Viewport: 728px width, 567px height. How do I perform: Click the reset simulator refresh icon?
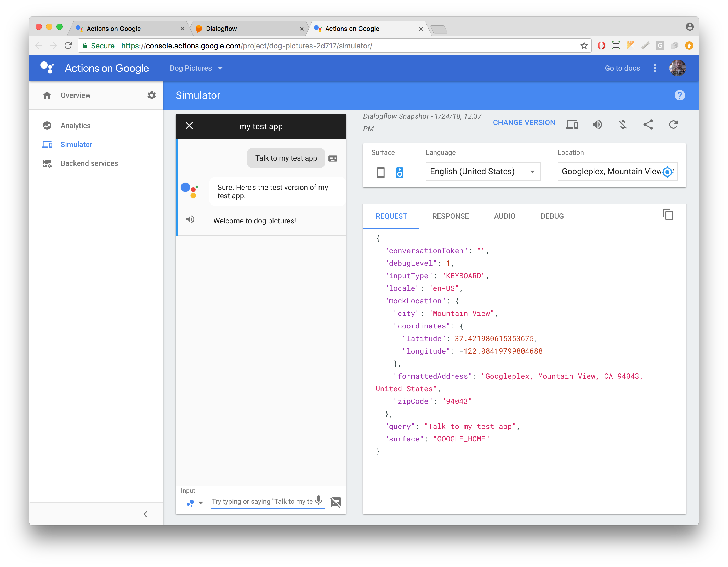pyautogui.click(x=673, y=125)
